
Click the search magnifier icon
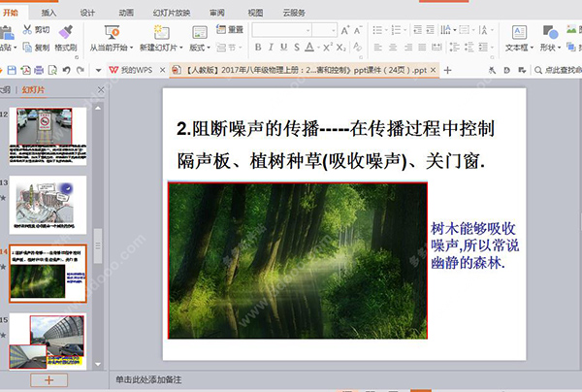tap(538, 70)
